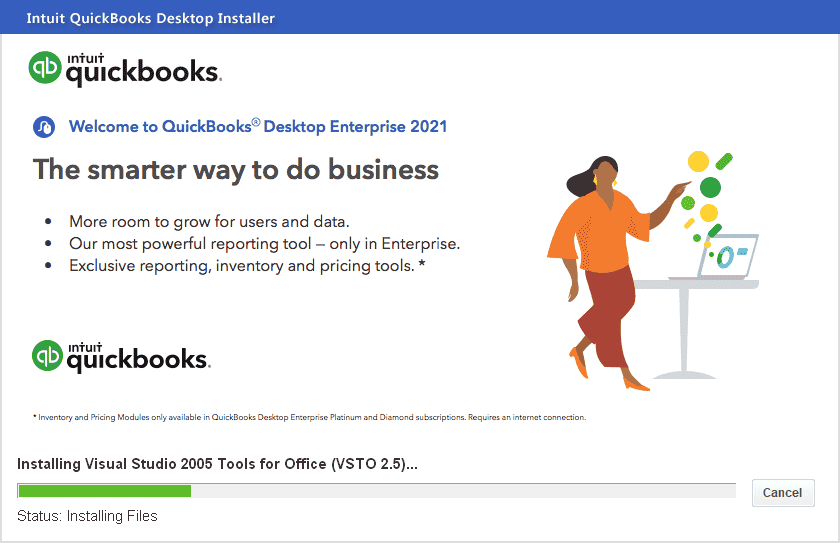840x543 pixels.
Task: Click the Status: Installing Files text
Action: tap(87, 516)
